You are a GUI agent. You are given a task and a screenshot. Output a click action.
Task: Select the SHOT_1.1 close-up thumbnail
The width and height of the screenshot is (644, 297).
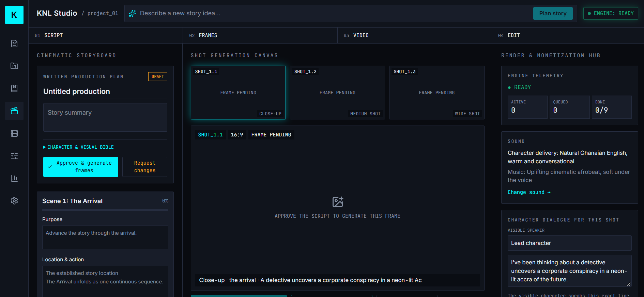pos(238,93)
